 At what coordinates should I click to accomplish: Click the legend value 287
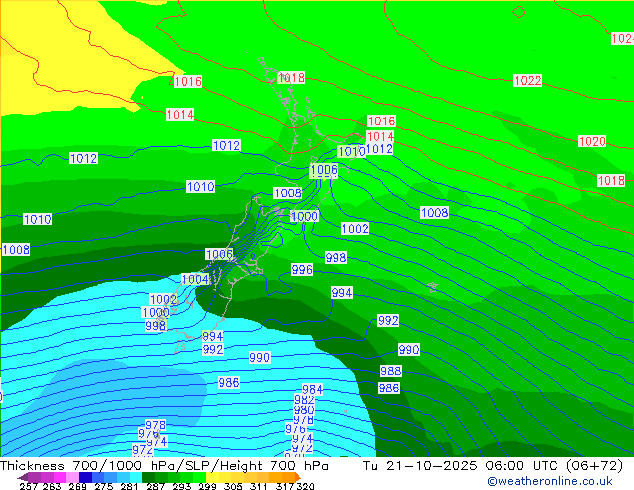[x=155, y=486]
